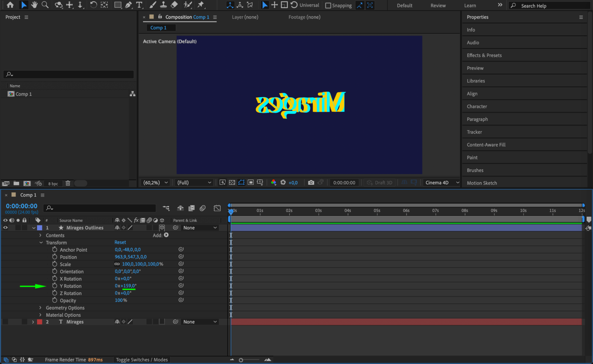
Task: Switch to the Review workspace
Action: pyautogui.click(x=438, y=5)
